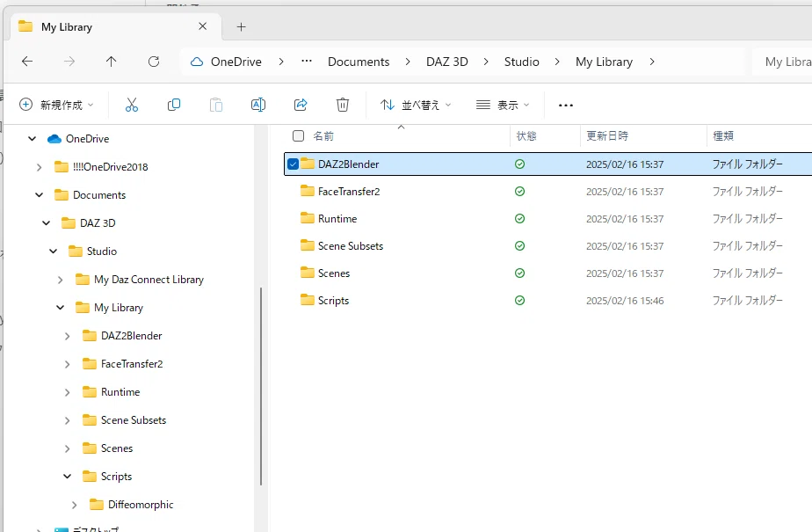
Task: Toggle the select-all checkbox in header
Action: (298, 135)
